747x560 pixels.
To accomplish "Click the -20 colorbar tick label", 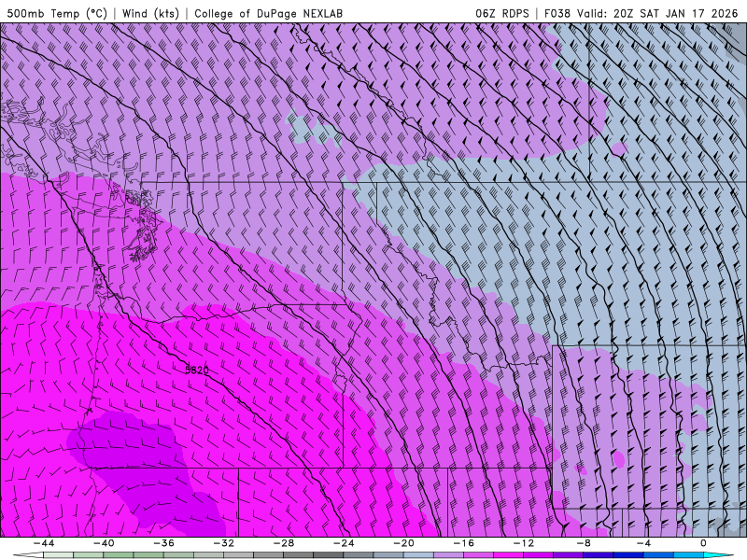I will pyautogui.click(x=403, y=543).
